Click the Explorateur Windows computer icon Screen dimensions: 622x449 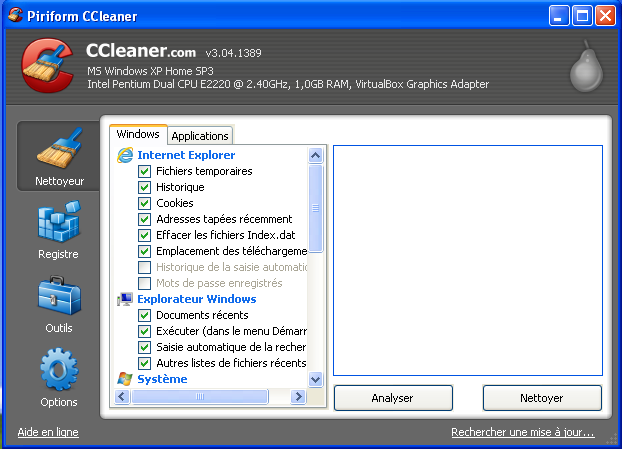[125, 299]
